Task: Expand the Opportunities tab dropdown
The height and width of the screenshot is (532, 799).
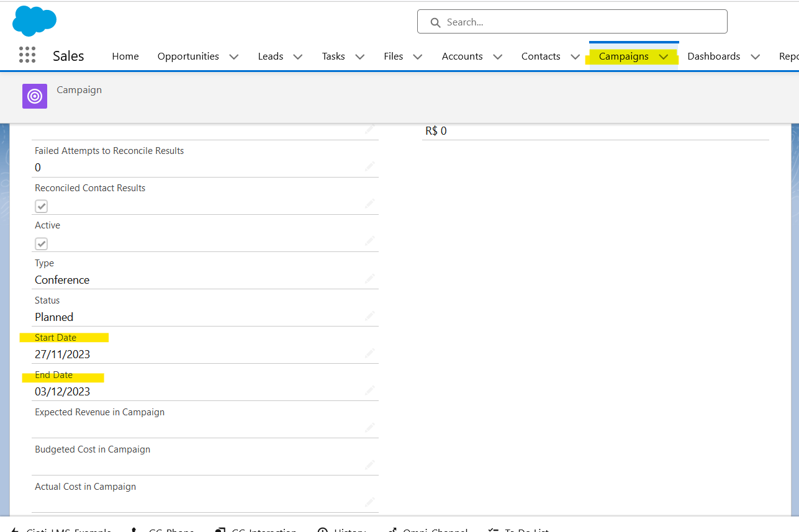Action: point(234,56)
